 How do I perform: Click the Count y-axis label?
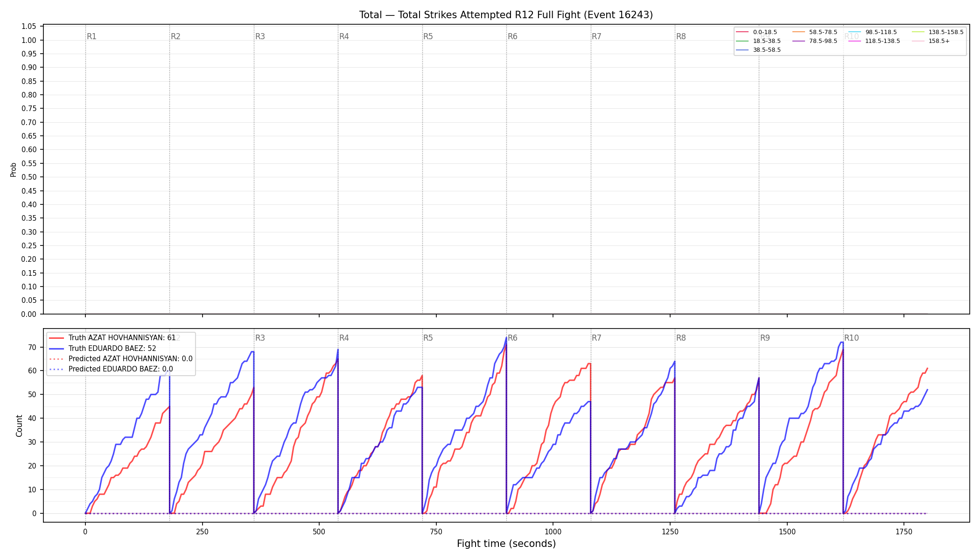coord(19,426)
